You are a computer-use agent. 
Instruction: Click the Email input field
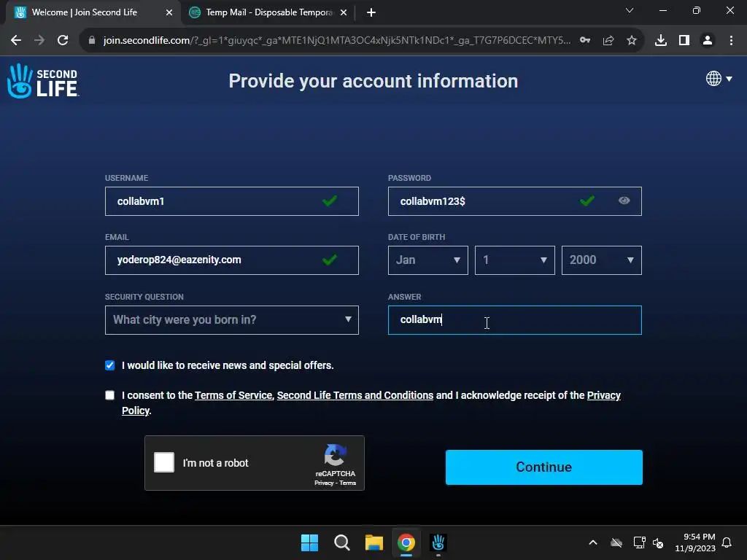[231, 260]
